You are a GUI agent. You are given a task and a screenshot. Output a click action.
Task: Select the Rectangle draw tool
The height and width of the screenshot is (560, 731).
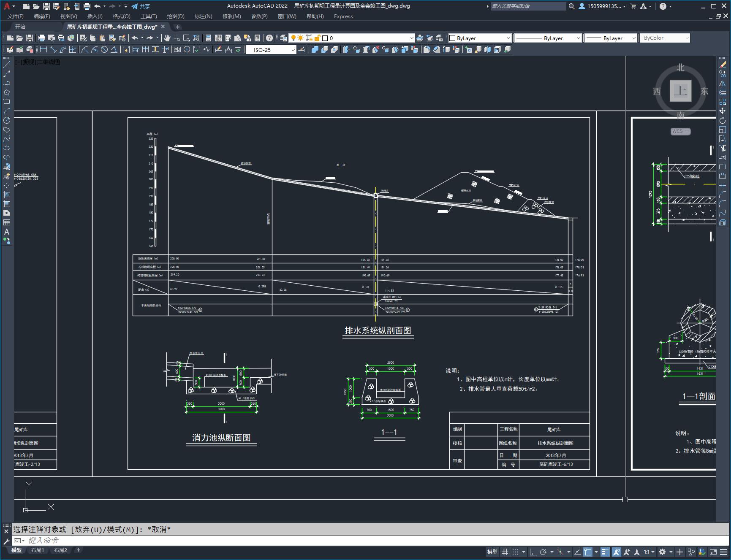click(7, 102)
